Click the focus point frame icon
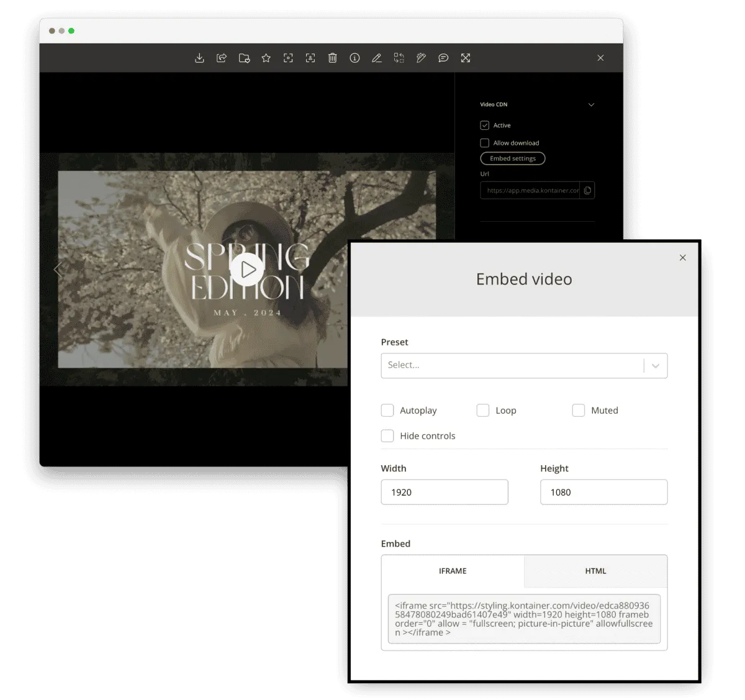This screenshot has height=700, width=745. [288, 58]
